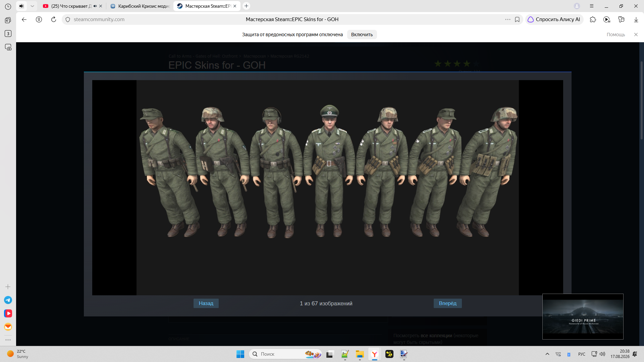Open the monitor-with-pen app on taskbar
Image resolution: width=644 pixels, height=362 pixels.
pos(404,354)
